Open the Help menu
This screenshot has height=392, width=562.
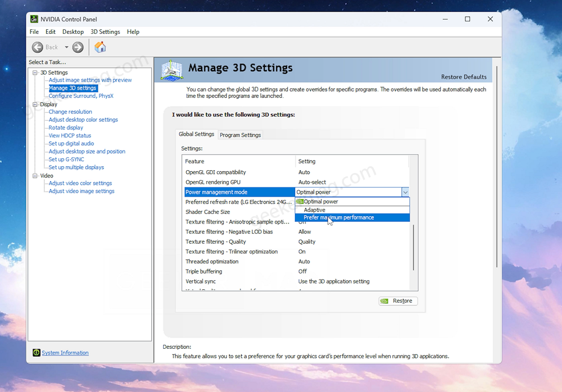(133, 32)
